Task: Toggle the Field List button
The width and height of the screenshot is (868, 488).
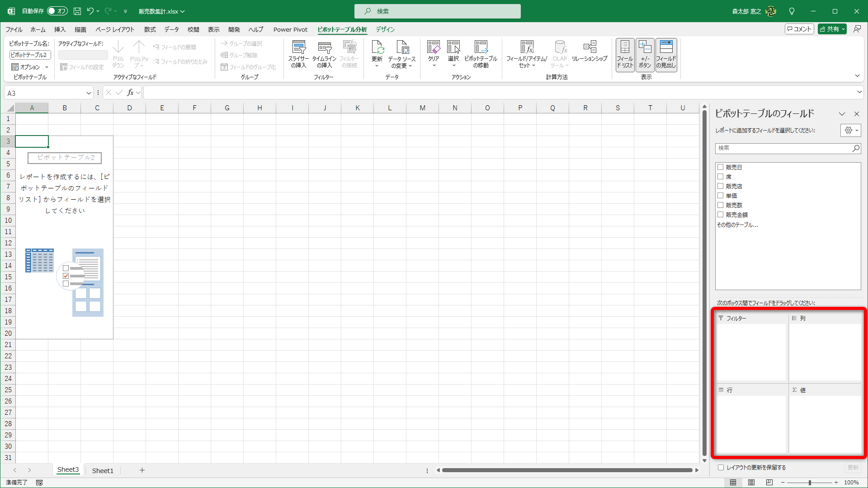Action: (x=625, y=54)
